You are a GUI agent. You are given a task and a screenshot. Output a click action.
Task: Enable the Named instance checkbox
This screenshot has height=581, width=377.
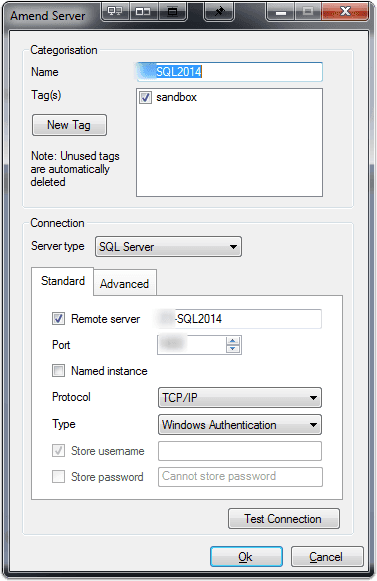click(x=58, y=371)
